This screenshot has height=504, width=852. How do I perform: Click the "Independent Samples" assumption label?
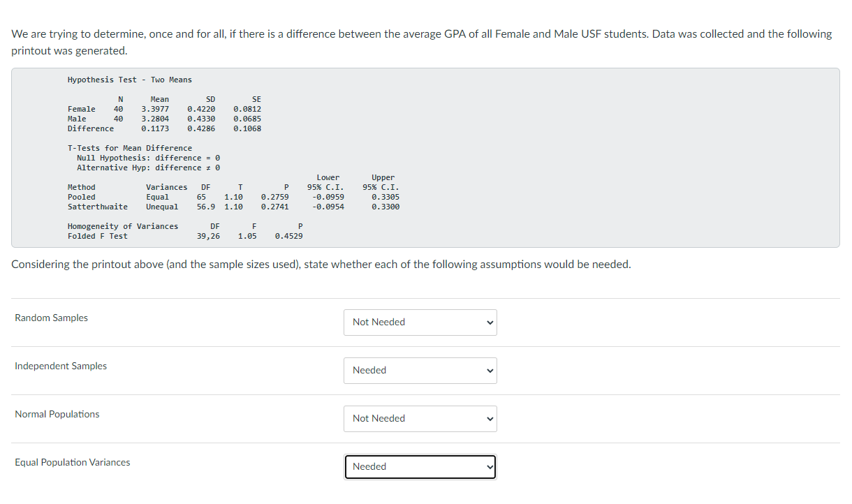click(61, 366)
